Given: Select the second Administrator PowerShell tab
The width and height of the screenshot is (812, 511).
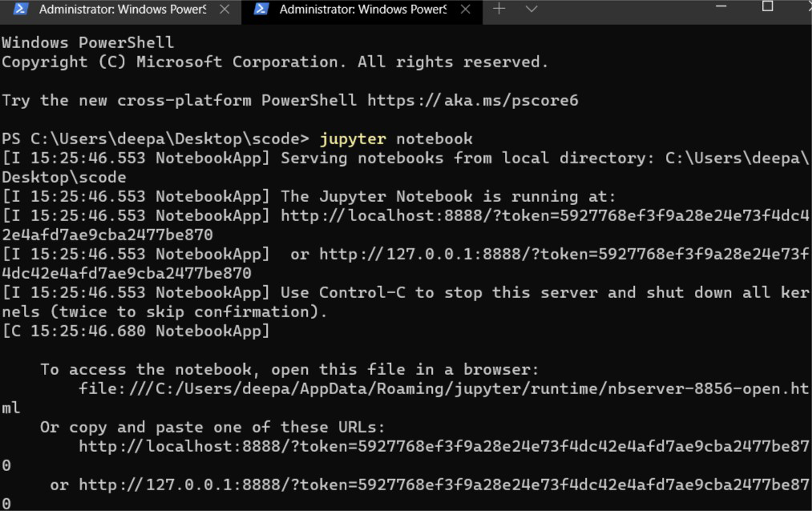Looking at the screenshot, I should tap(361, 10).
